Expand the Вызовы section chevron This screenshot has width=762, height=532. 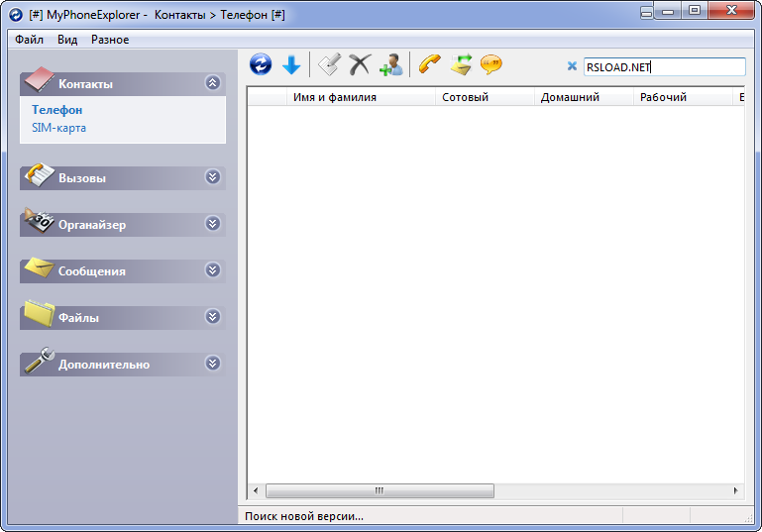pyautogui.click(x=212, y=177)
